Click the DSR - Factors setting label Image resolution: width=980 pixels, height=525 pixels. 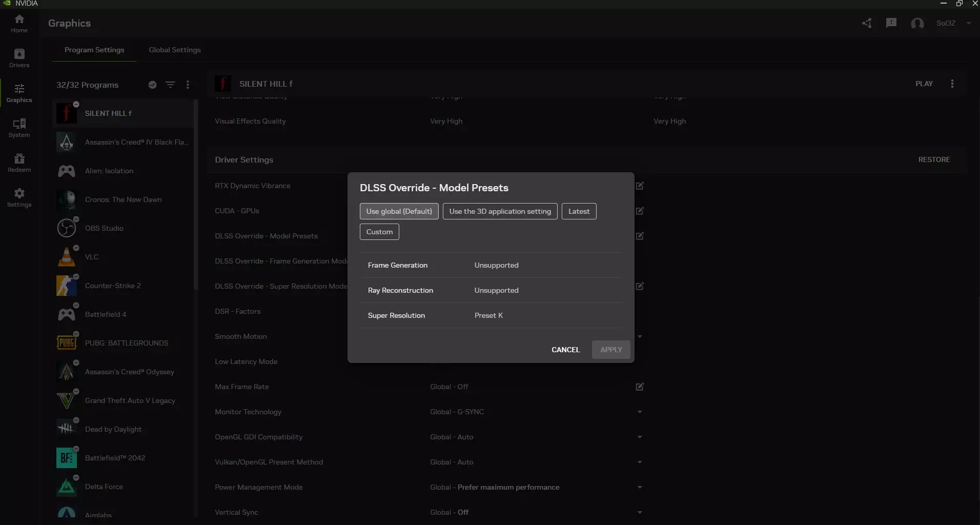click(237, 311)
